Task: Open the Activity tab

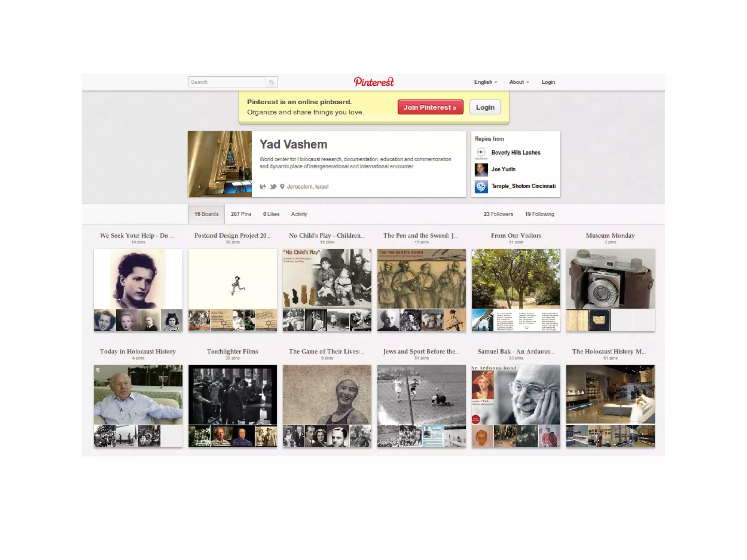Action: point(299,214)
